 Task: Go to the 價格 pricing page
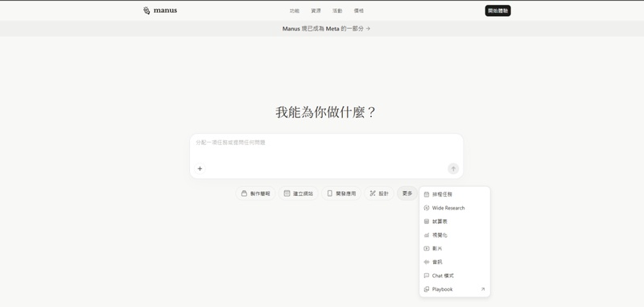coord(358,11)
